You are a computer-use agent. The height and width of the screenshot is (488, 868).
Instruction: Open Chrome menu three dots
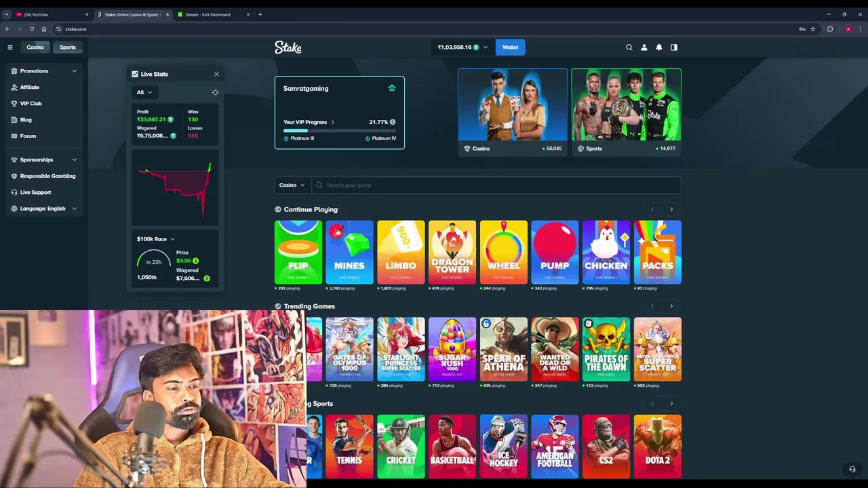coord(861,29)
